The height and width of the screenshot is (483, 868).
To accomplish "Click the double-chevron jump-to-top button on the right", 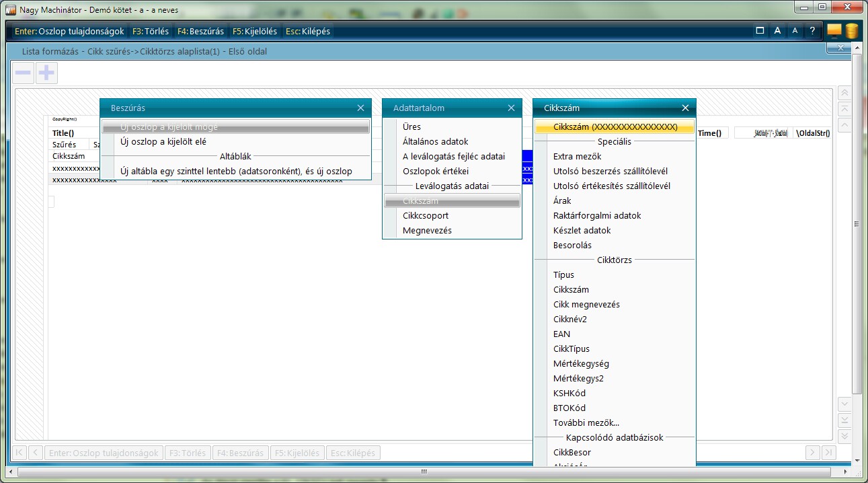I will [845, 94].
